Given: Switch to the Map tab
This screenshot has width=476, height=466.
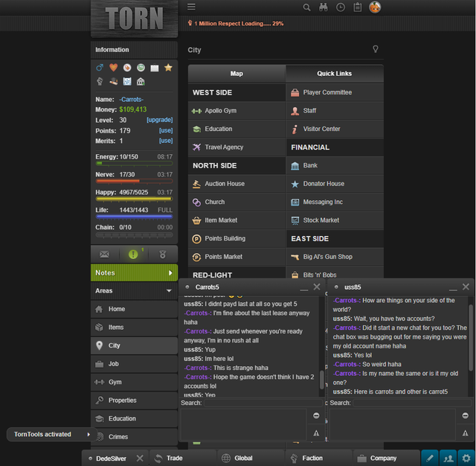Looking at the screenshot, I should tap(237, 74).
